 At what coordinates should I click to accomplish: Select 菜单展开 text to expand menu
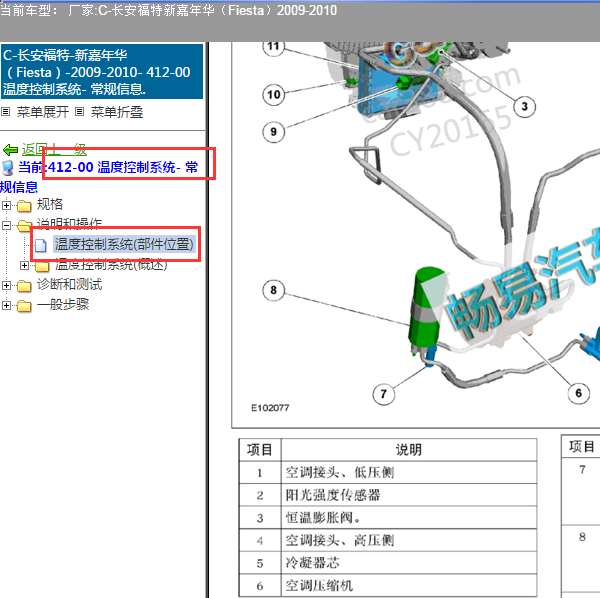coord(42,112)
